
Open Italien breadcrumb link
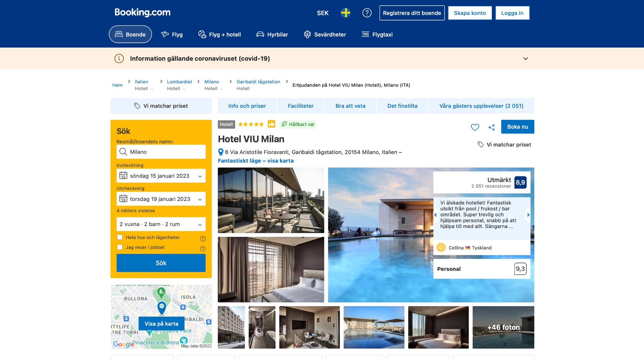(142, 82)
